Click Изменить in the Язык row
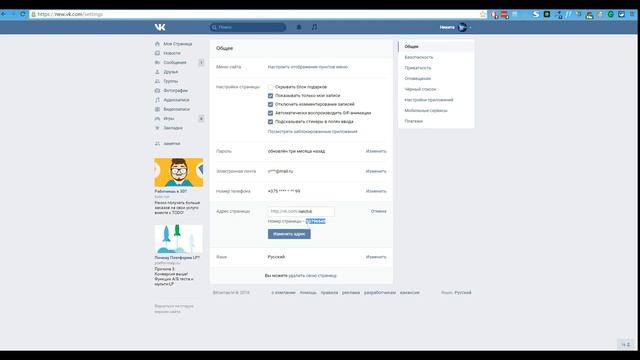 [x=376, y=257]
